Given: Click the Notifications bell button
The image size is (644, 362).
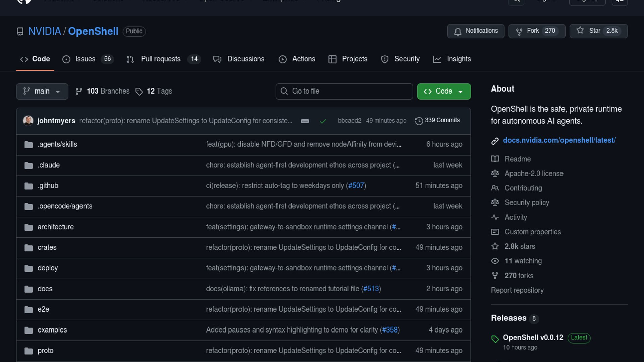Looking at the screenshot, I should tap(476, 31).
